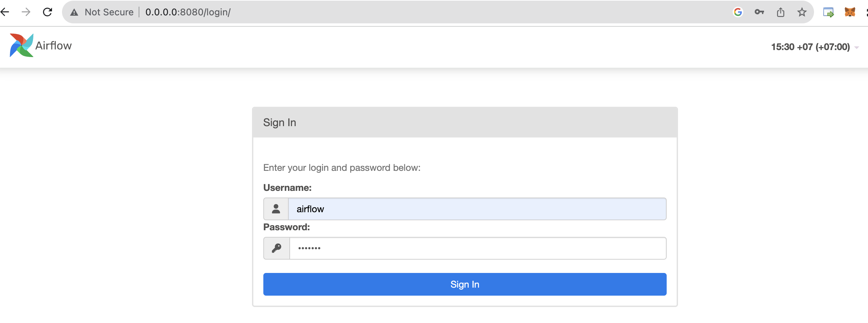Click the blue Sign In button
The image size is (868, 323).
click(465, 284)
